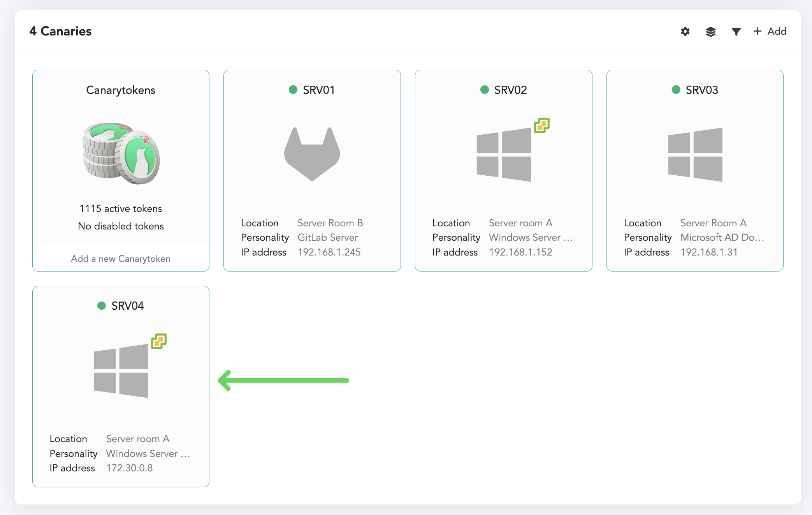Click IP address 192.168.1.245

[329, 252]
